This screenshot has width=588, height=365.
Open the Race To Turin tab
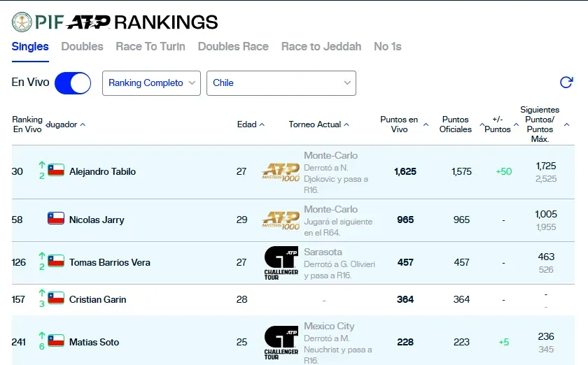pos(150,46)
